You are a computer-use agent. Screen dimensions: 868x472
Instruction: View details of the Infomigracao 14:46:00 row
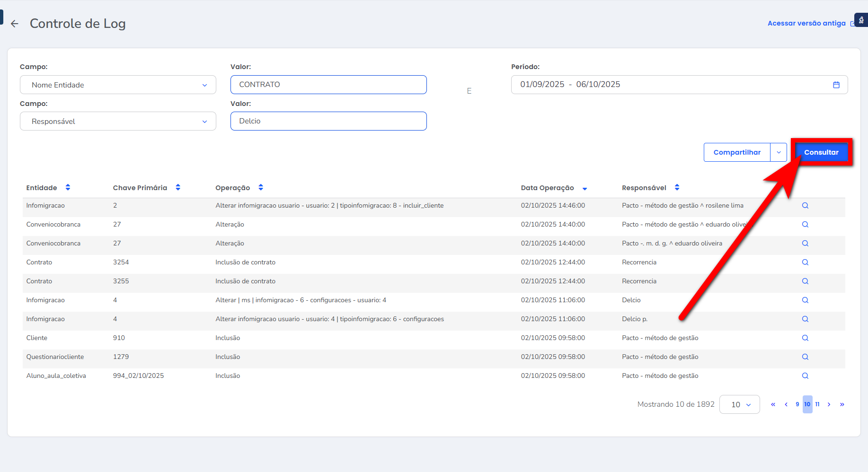(805, 206)
